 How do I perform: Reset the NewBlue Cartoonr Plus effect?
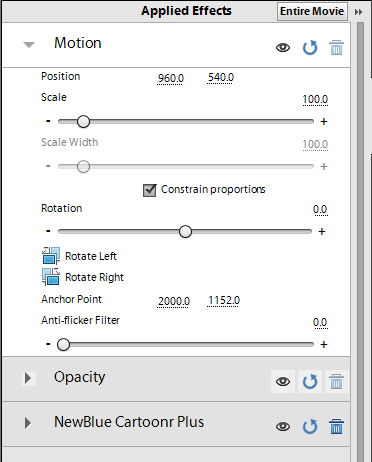310,426
